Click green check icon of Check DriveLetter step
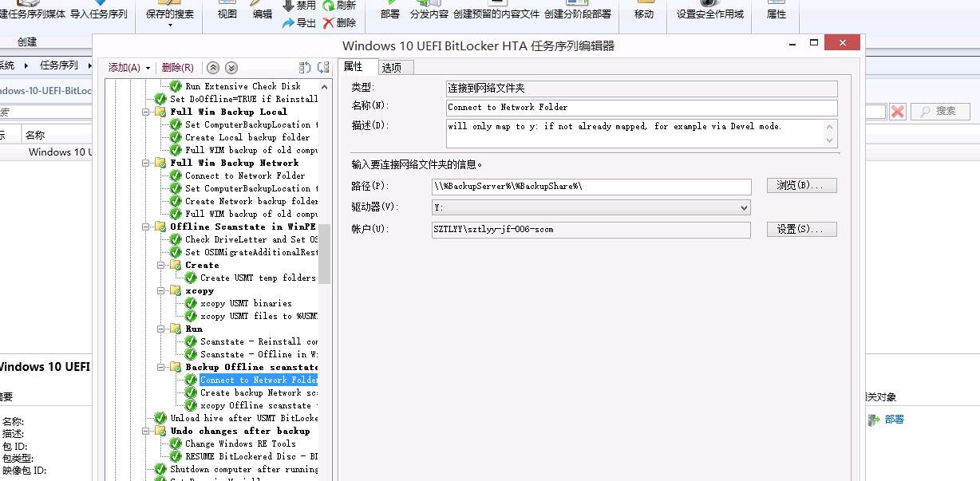 pyautogui.click(x=176, y=239)
